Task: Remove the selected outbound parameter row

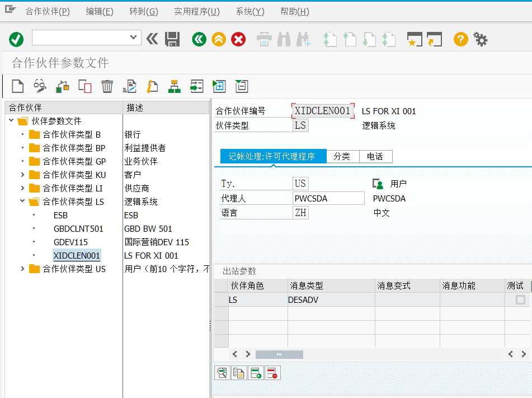Action: click(x=272, y=372)
